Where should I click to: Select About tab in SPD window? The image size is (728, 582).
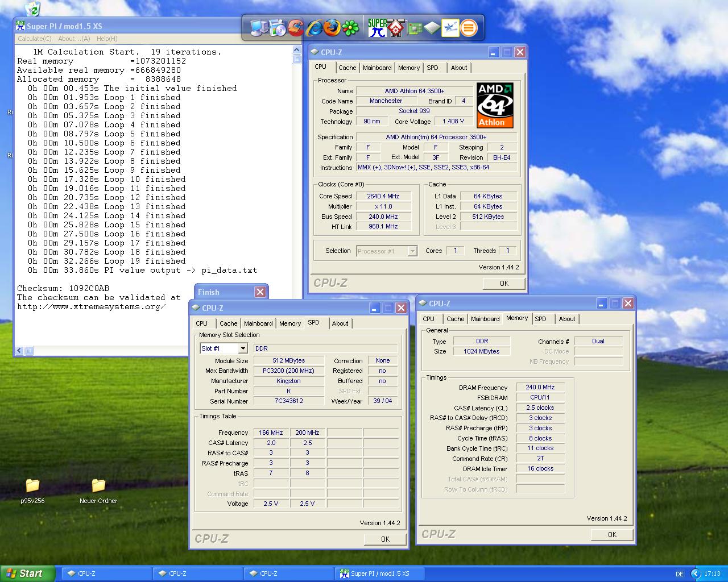point(340,323)
